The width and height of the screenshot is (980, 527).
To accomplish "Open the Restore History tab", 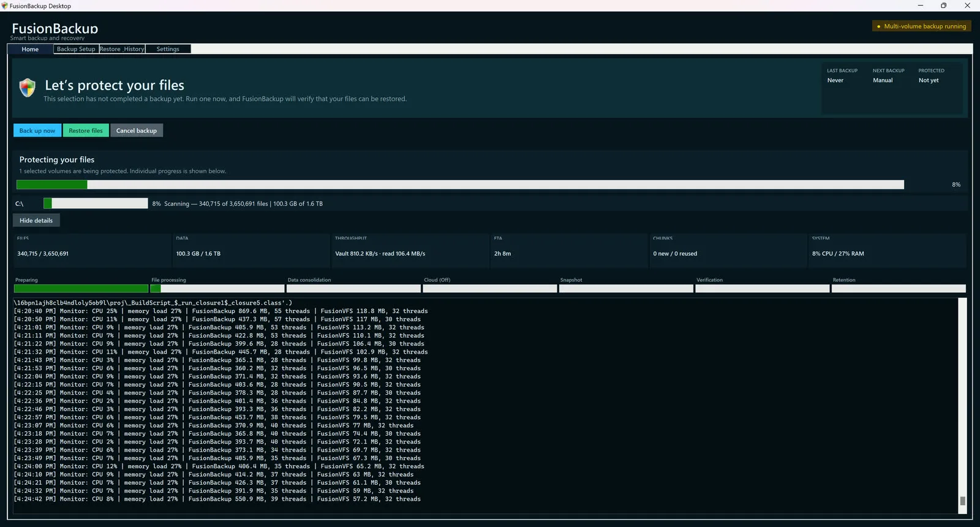I will click(122, 49).
